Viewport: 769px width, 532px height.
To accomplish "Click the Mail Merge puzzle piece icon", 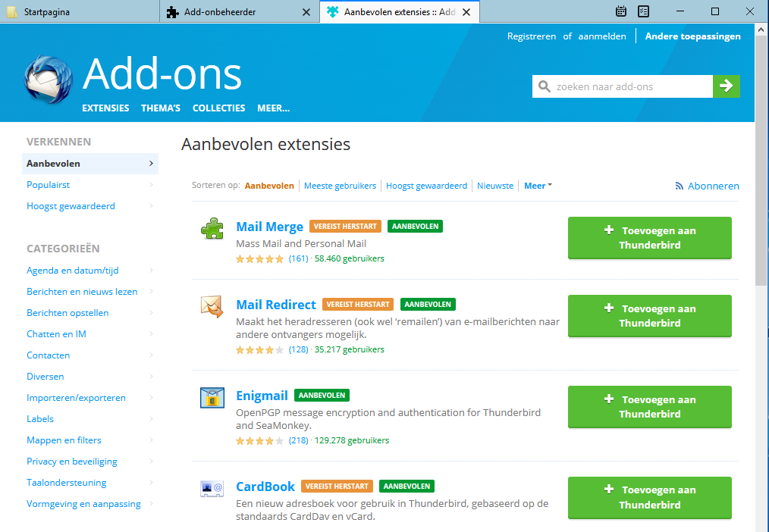I will click(212, 228).
